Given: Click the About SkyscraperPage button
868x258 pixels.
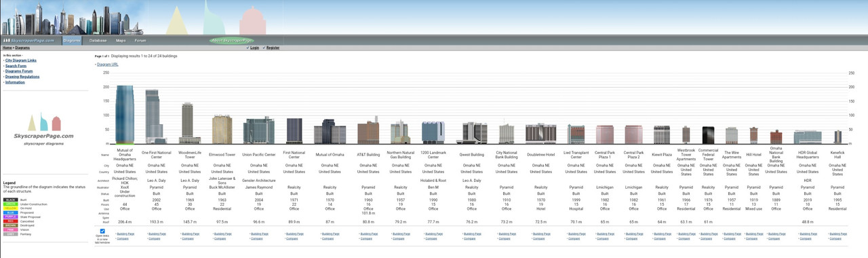Looking at the screenshot, I should tap(232, 40).
